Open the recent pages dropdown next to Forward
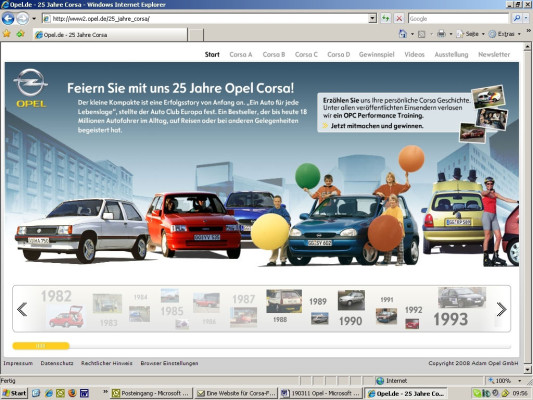This screenshot has width=533, height=400. (34, 18)
